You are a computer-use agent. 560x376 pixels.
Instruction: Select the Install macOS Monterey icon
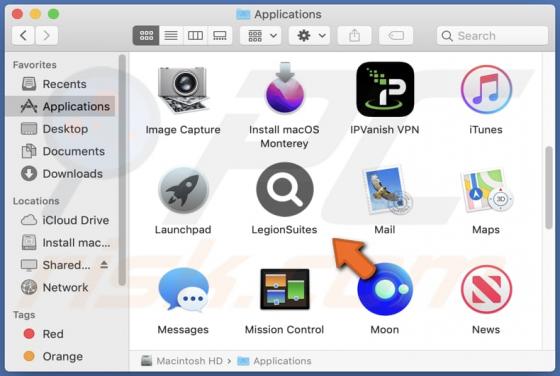(x=285, y=88)
